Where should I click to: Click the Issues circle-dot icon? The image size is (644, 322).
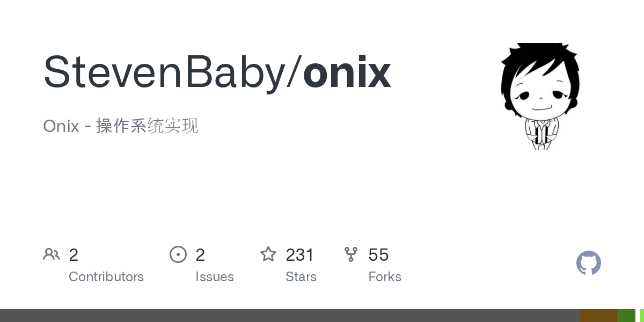178,254
